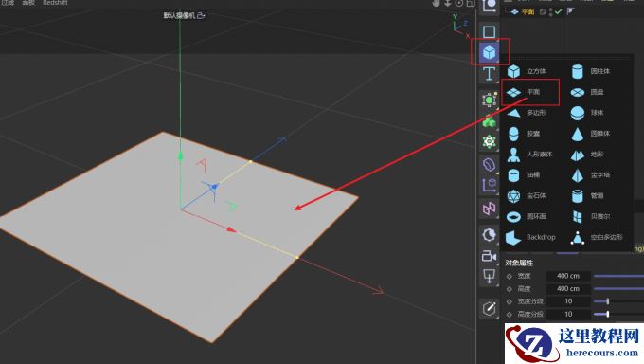
Task: Toggle keyframe diamond for height (高度)
Action: pos(510,289)
